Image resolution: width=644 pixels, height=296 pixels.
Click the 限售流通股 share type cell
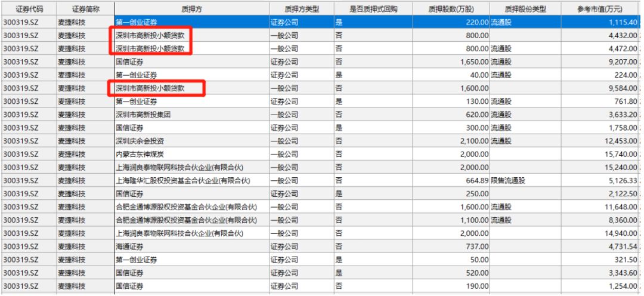click(x=508, y=180)
